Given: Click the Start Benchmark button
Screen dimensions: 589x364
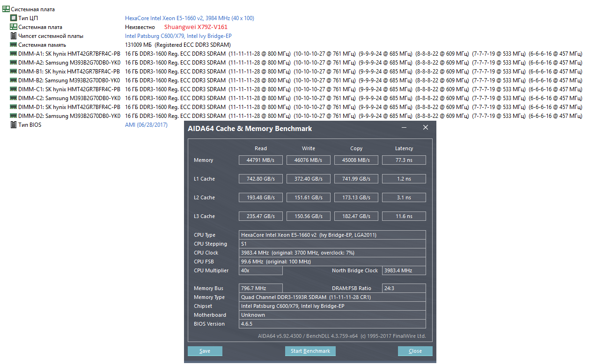Looking at the screenshot, I should coord(310,351).
